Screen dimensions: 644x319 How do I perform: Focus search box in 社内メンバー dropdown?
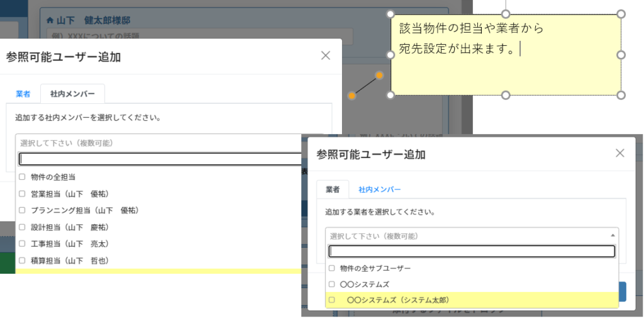click(x=161, y=159)
